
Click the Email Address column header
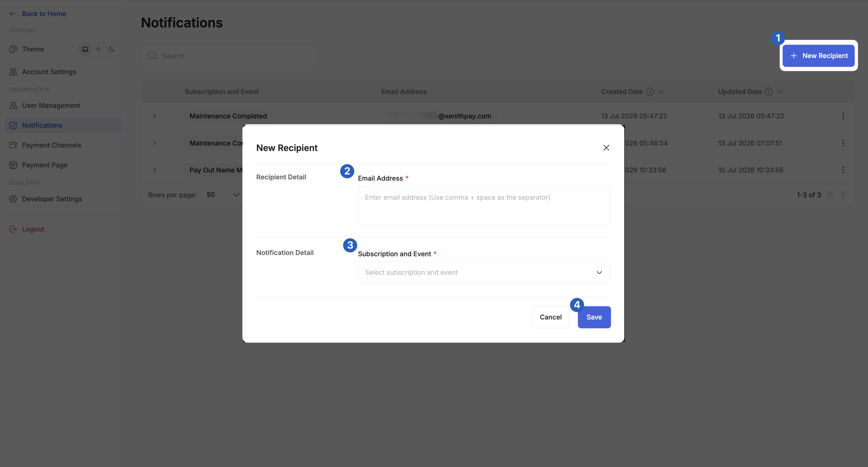point(404,92)
